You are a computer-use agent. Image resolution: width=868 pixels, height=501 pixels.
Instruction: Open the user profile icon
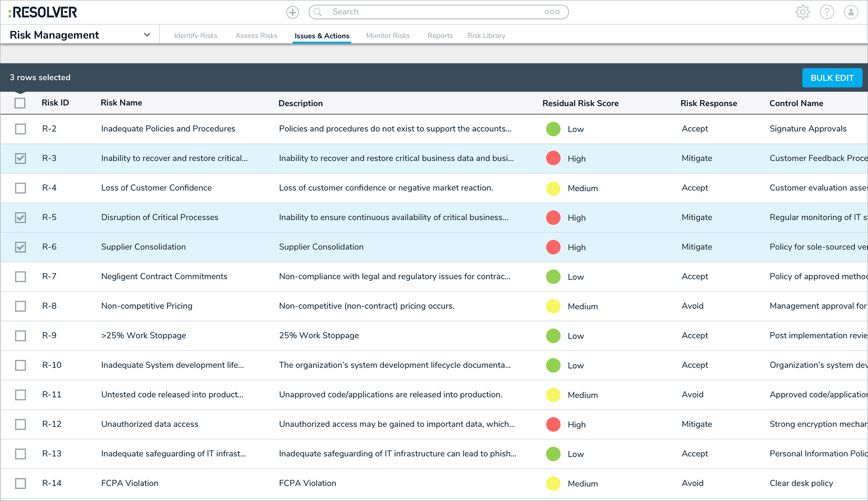click(851, 12)
